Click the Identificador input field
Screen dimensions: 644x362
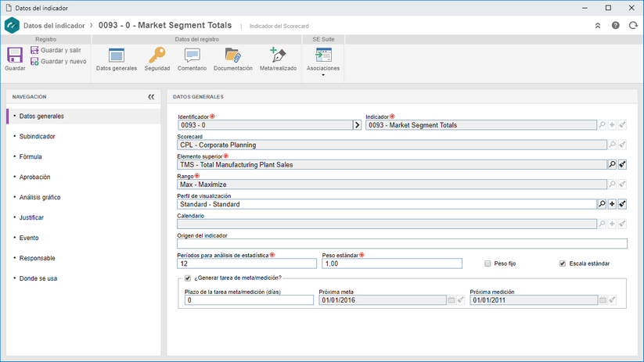point(265,125)
